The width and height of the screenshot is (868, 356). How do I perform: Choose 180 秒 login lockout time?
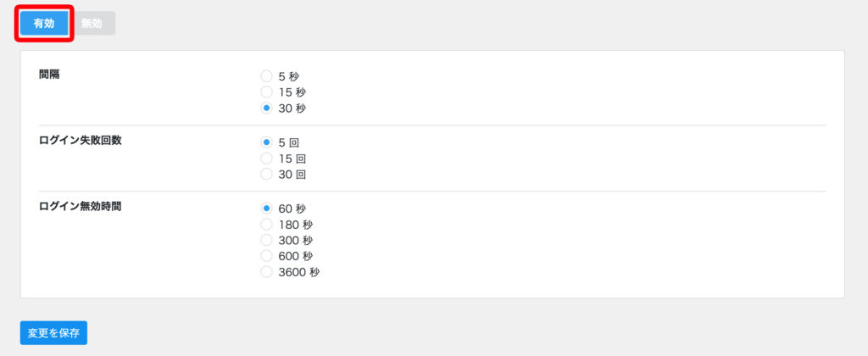tap(266, 225)
